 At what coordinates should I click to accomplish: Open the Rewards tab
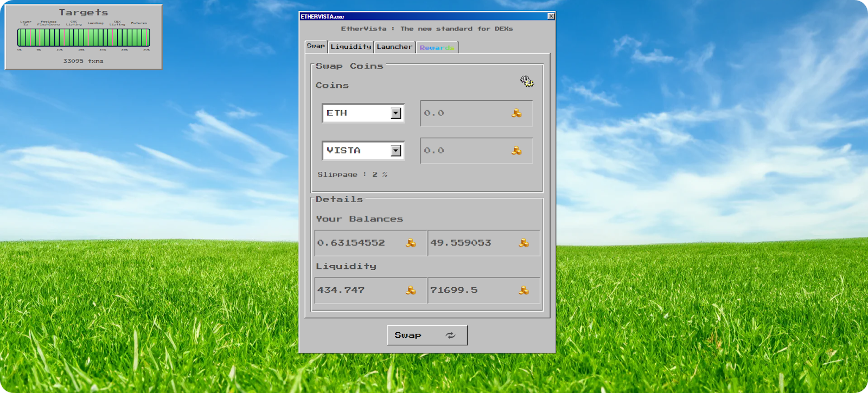pos(437,48)
